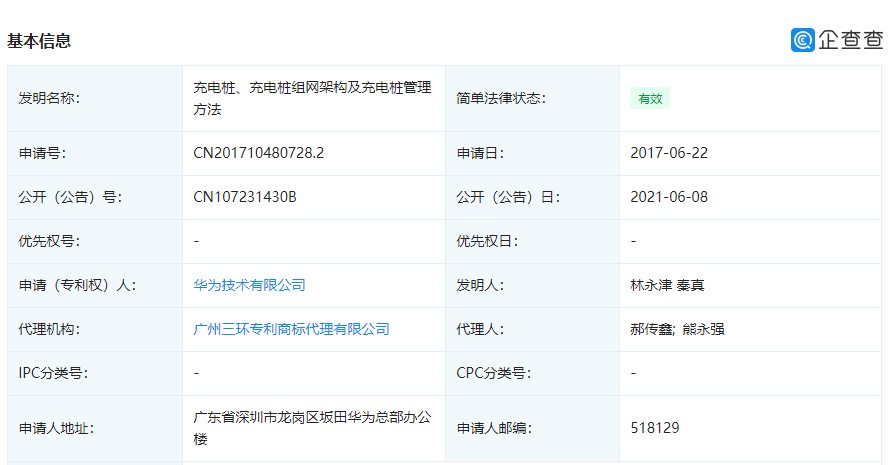
Task: Click the publication date 2021-06-08
Action: 669,197
